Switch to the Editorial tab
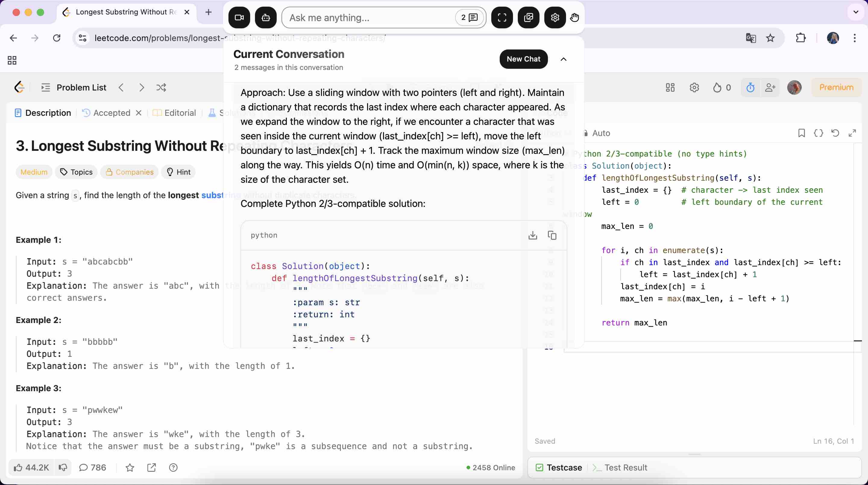868x485 pixels. [x=180, y=113]
